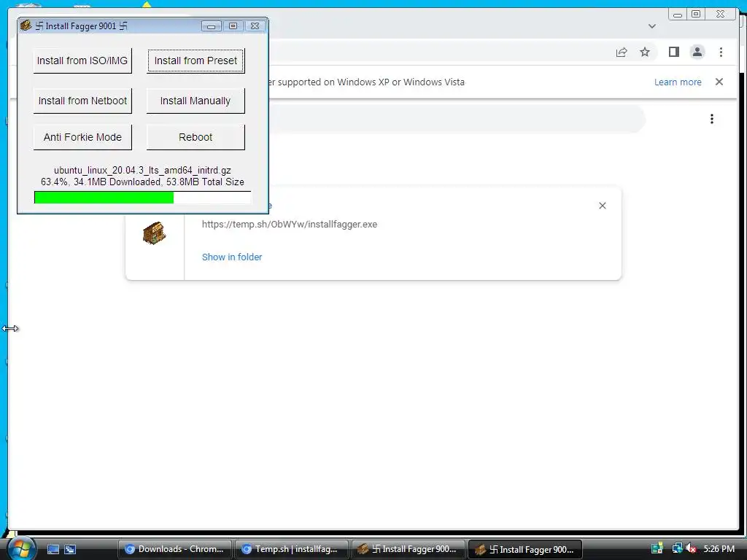Screen dimensions: 747x560
Task: Click Show in folder
Action: pyautogui.click(x=232, y=257)
